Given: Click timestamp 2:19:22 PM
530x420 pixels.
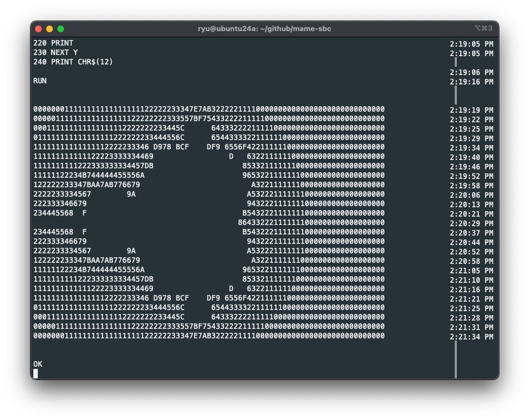Looking at the screenshot, I should click(x=472, y=120).
